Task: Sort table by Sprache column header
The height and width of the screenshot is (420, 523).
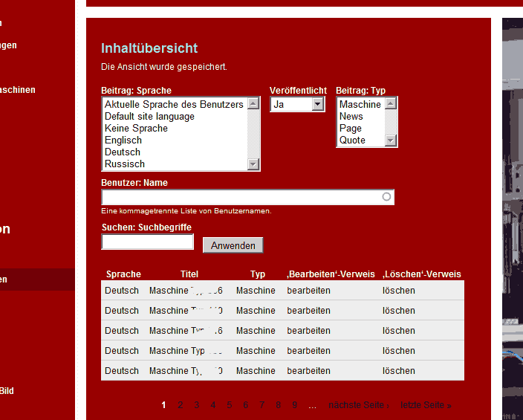Action: pyautogui.click(x=123, y=274)
